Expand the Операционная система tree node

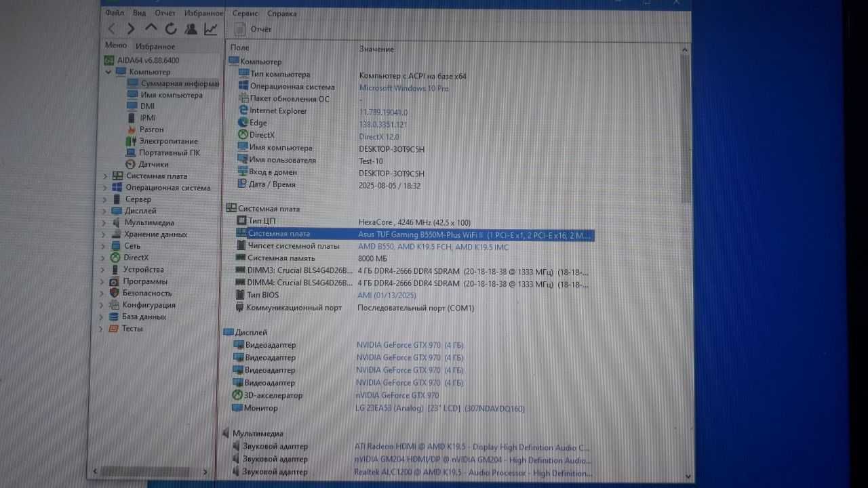[104, 188]
